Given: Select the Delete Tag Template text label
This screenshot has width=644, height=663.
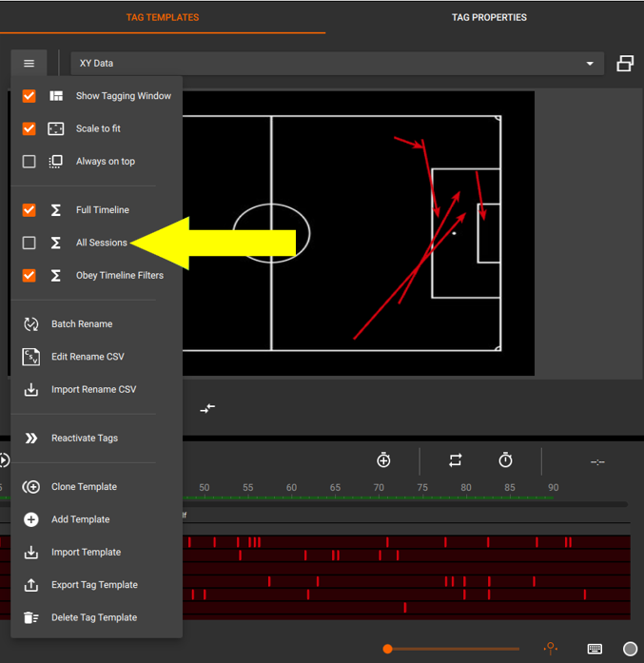Looking at the screenshot, I should (x=94, y=617).
